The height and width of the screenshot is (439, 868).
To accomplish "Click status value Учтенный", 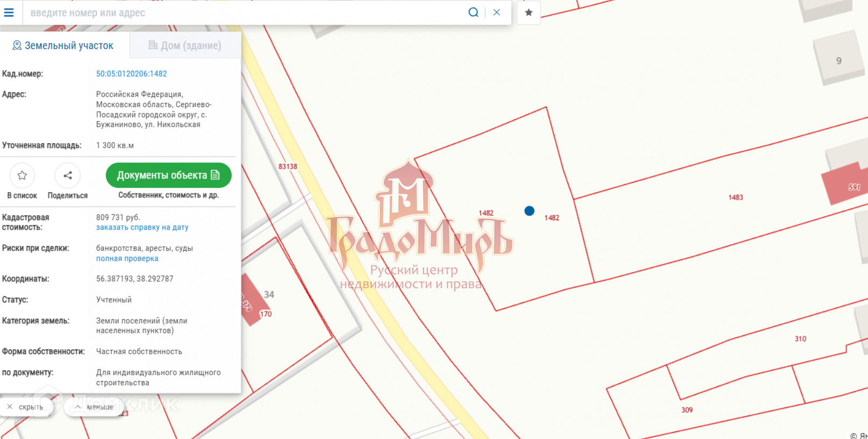I will click(x=113, y=300).
